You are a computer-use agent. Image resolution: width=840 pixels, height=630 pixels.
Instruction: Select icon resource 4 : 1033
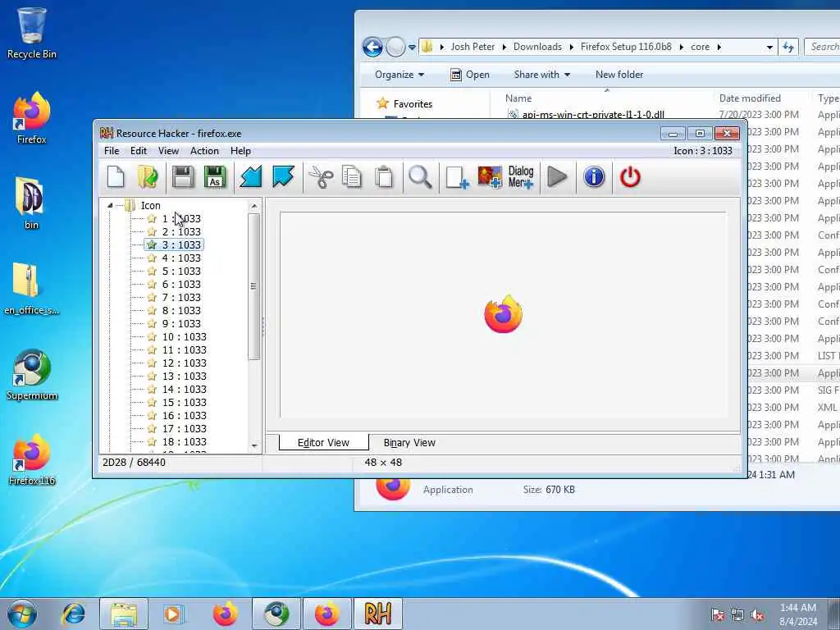coord(181,258)
